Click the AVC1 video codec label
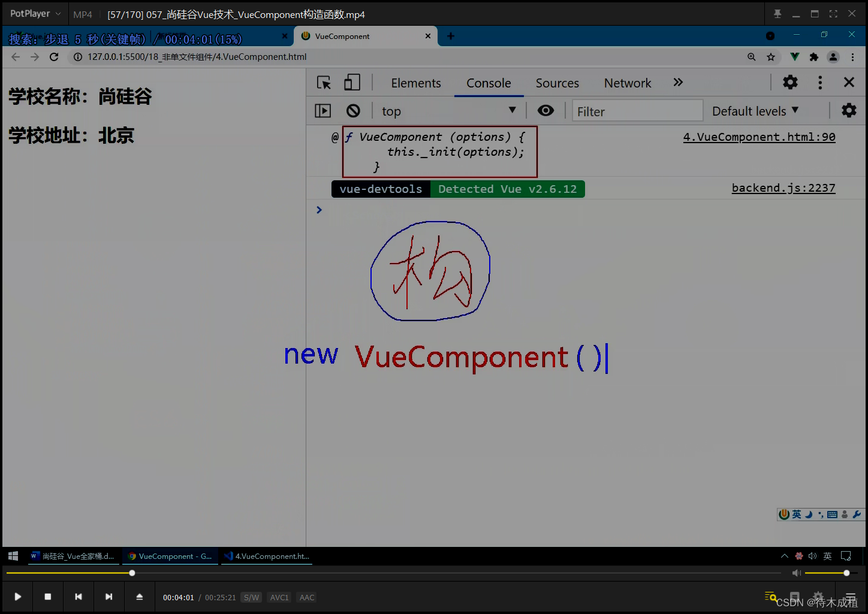 coord(279,597)
